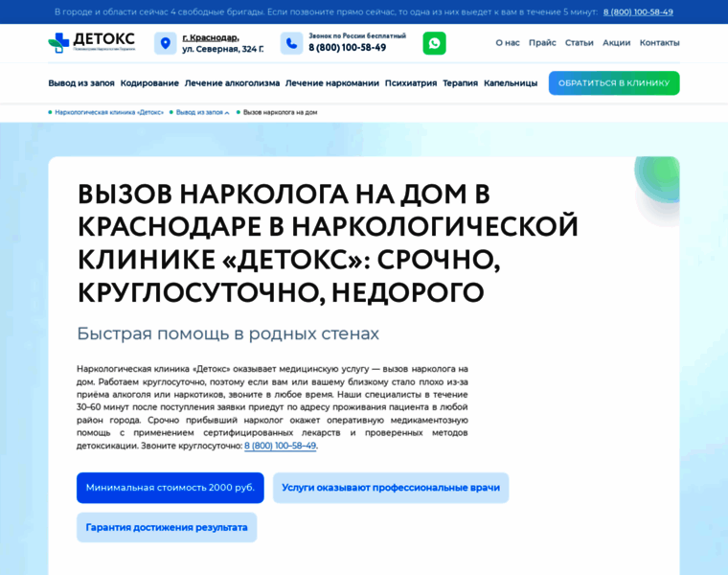
Task: Click the Детокс clinic logo
Action: point(92,42)
